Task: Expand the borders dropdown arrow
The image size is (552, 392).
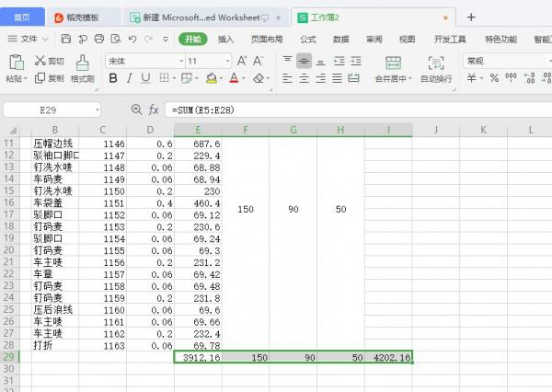Action: (174, 78)
